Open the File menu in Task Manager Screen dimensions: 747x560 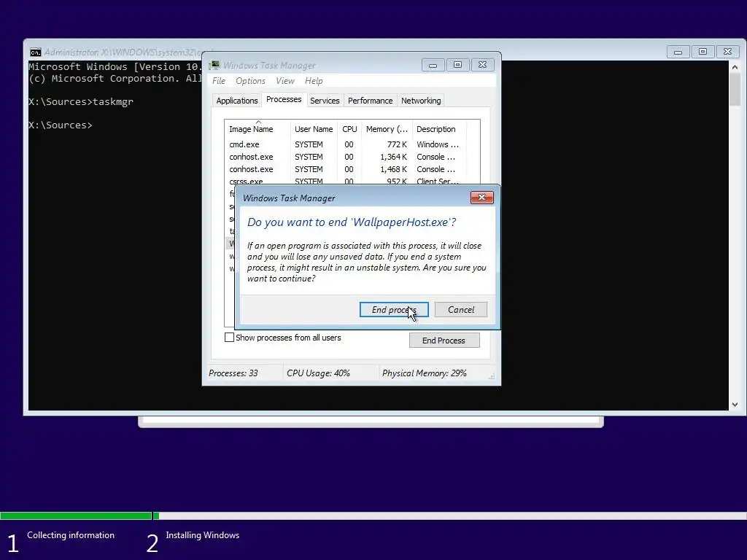[219, 81]
